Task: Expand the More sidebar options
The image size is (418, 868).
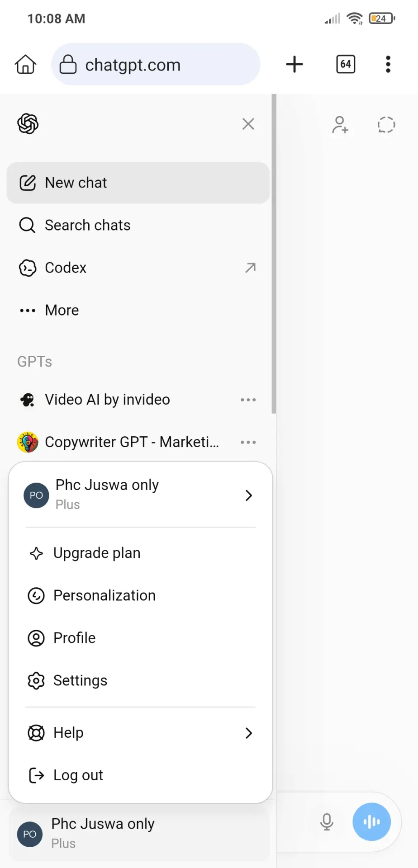Action: [138, 310]
